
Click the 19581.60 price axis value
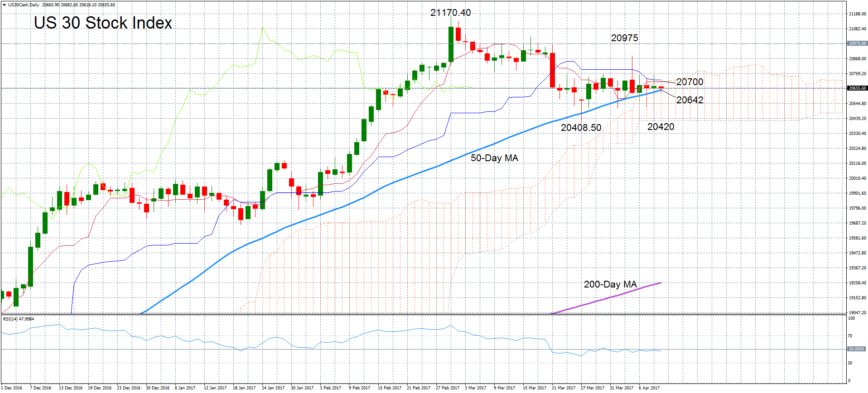tap(857, 238)
